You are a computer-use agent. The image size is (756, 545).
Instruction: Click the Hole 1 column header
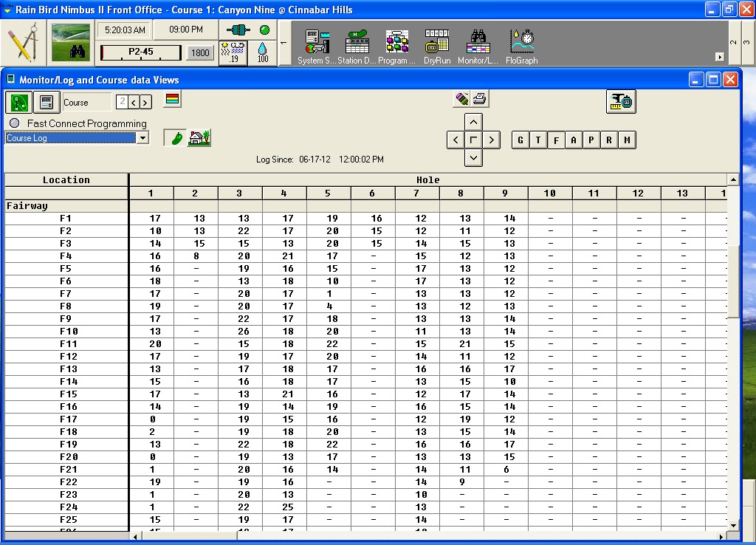pos(151,193)
